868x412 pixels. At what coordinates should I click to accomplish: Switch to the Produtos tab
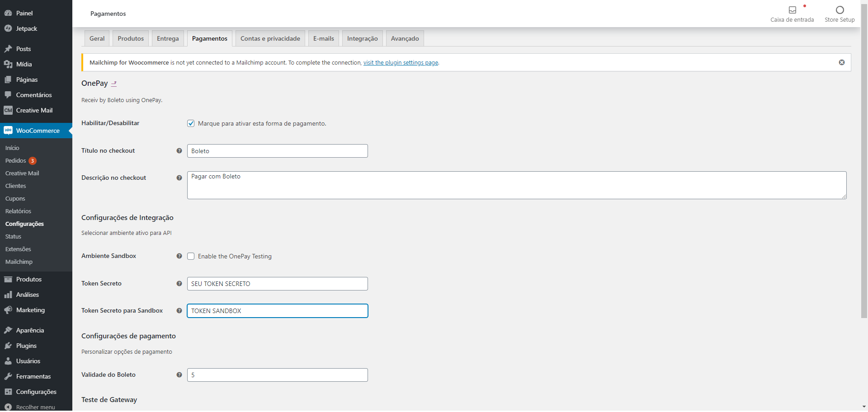tap(131, 38)
